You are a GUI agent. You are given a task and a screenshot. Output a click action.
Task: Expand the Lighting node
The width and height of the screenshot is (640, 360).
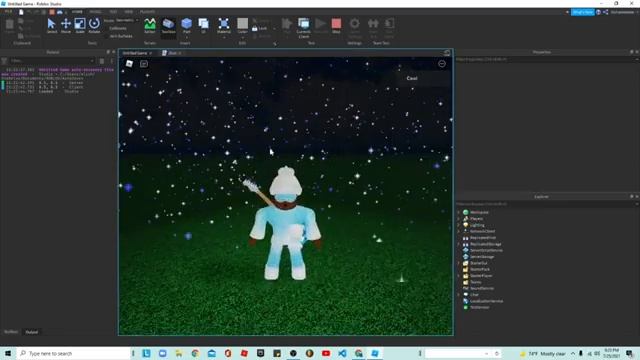pyautogui.click(x=459, y=225)
